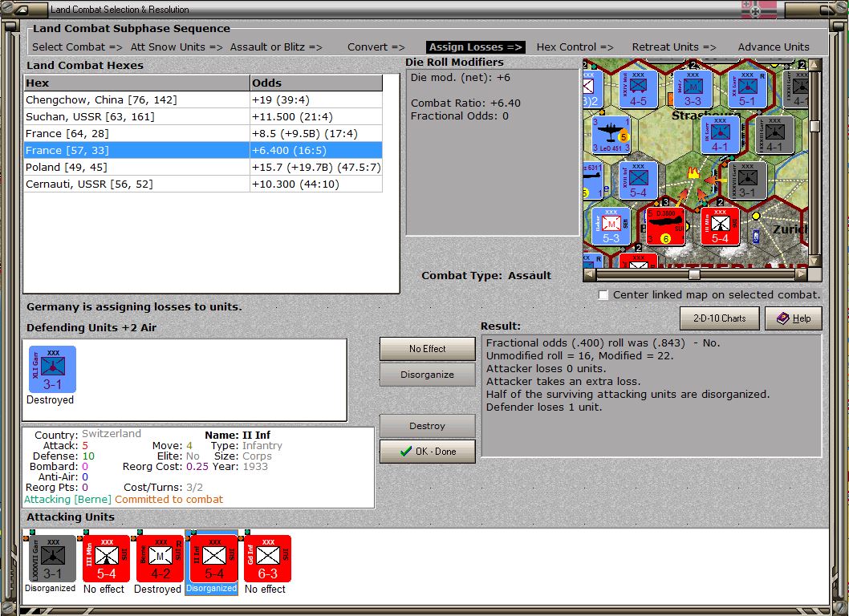849x616 pixels.
Task: Go to the Retreat Units subphase
Action: [673, 47]
